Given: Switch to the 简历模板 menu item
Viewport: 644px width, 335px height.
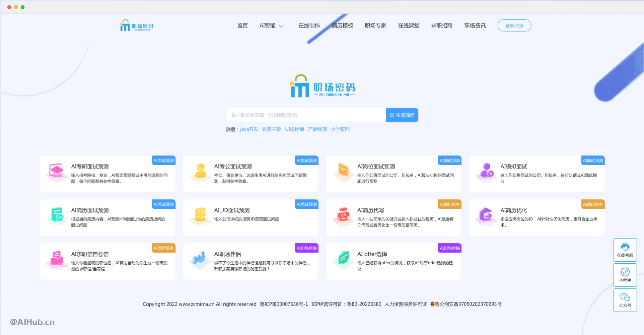Looking at the screenshot, I should [342, 25].
